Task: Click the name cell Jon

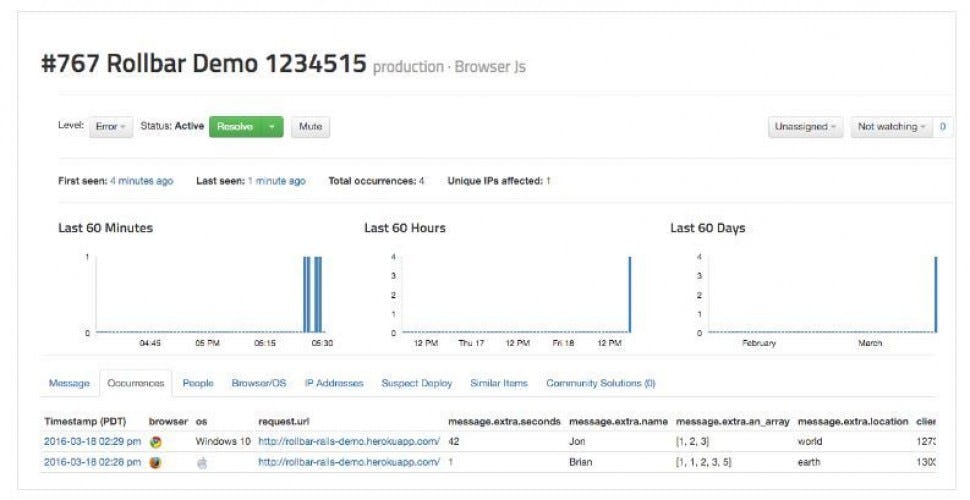Action: 577,442
